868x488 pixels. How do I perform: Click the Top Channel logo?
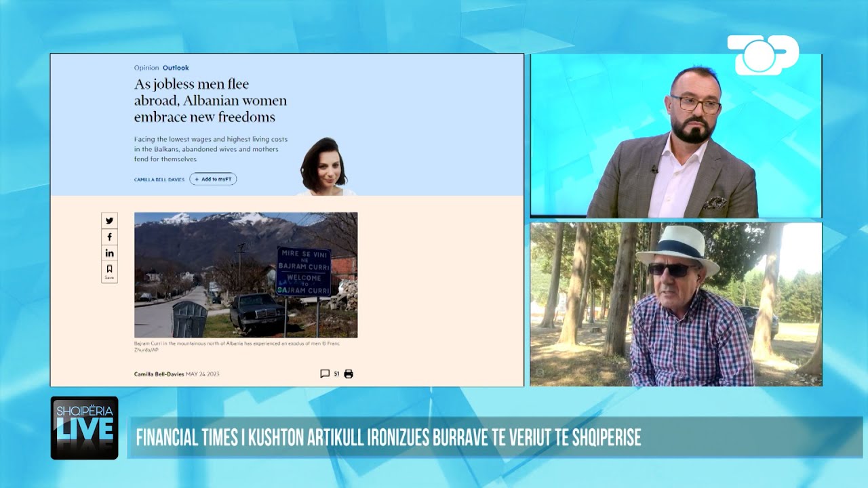[x=763, y=55]
